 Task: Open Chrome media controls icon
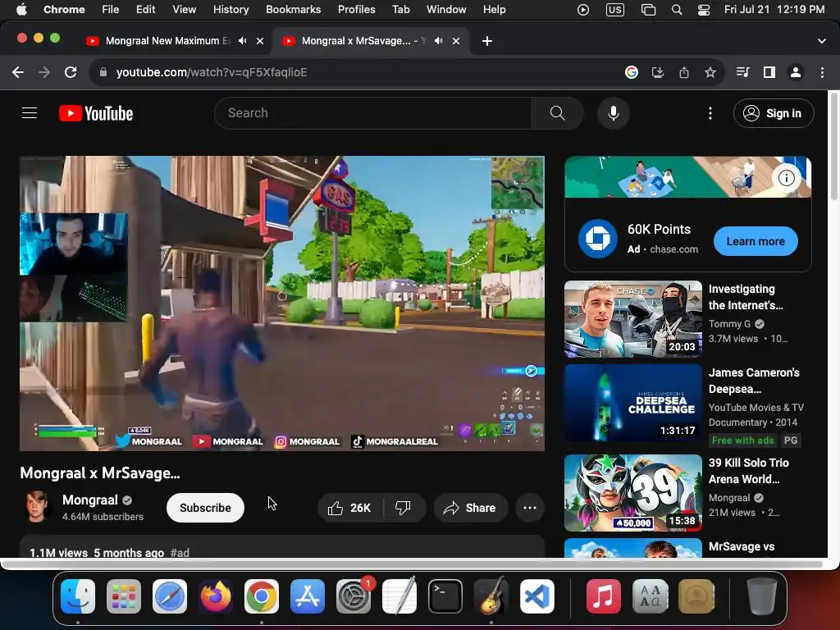[x=742, y=72]
